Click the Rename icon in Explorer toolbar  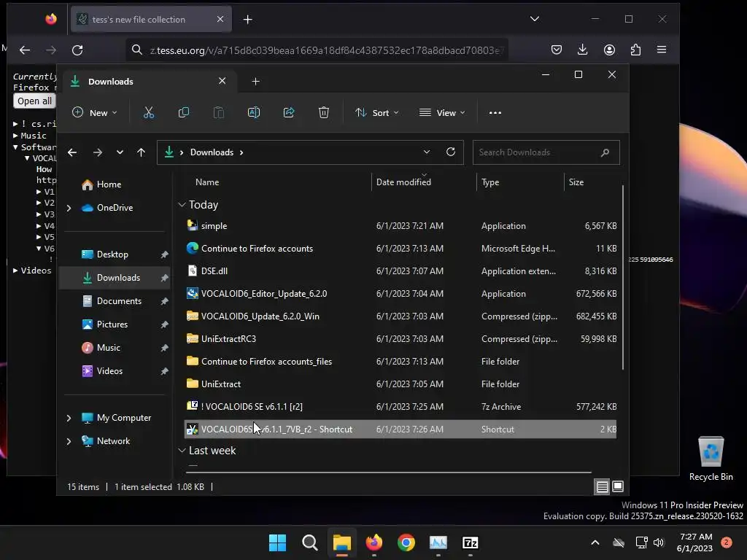coord(253,112)
